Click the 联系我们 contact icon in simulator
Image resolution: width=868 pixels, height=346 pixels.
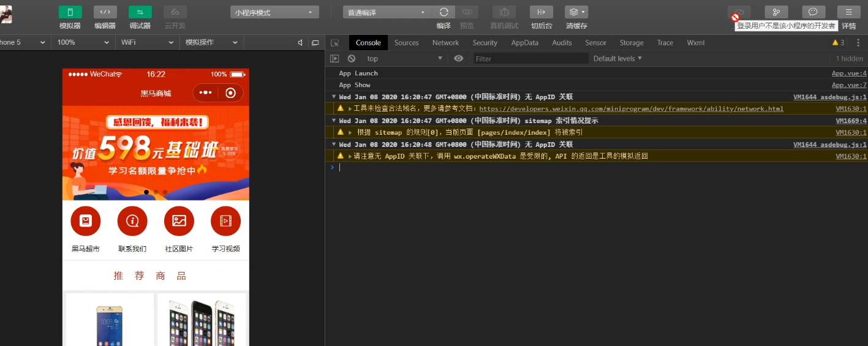click(132, 221)
